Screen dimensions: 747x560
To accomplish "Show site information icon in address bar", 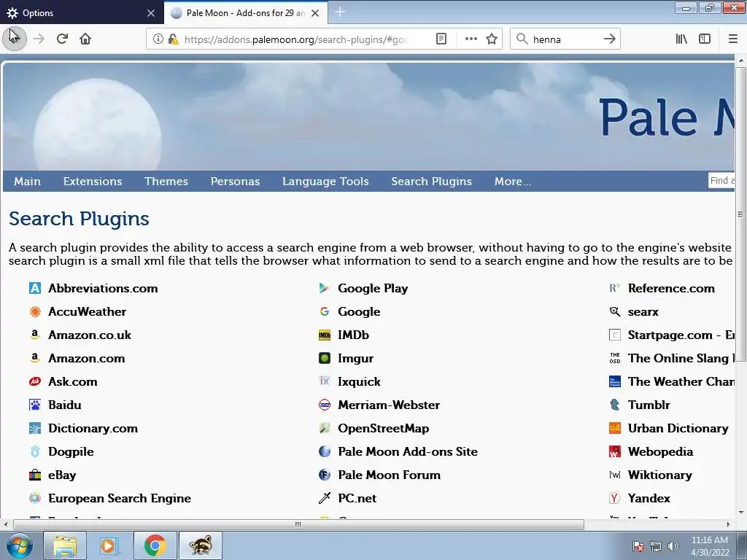I will tap(158, 39).
